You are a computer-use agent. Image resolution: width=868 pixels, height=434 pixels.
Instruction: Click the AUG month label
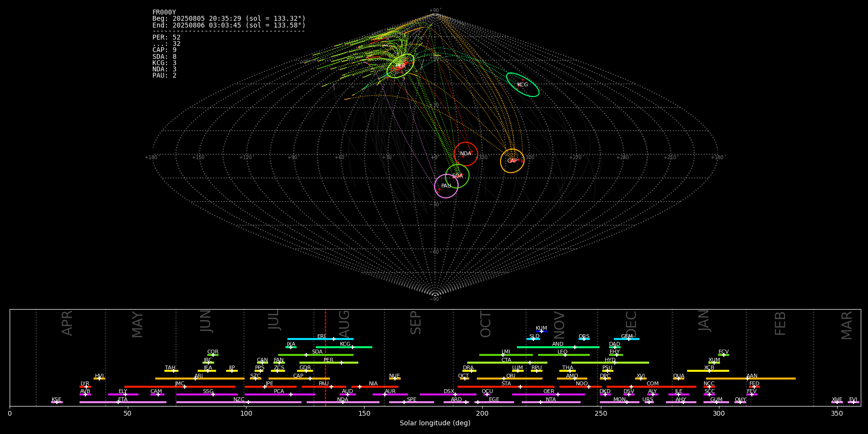344,324
